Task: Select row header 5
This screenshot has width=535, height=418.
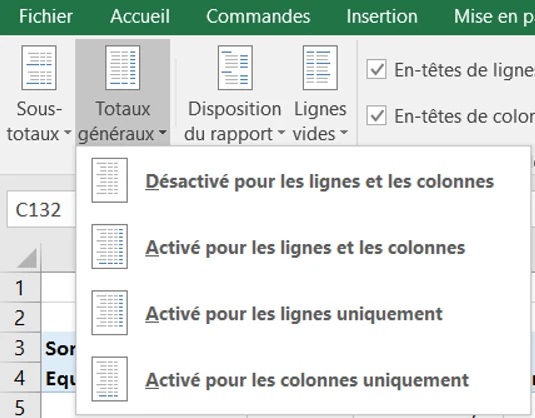Action: coord(20,406)
